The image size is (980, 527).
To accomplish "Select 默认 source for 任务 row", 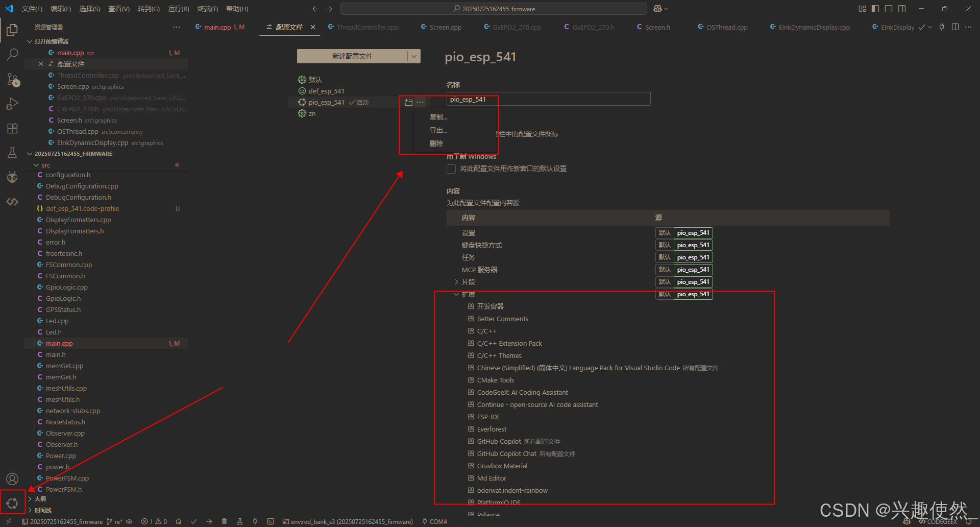I will tap(665, 257).
